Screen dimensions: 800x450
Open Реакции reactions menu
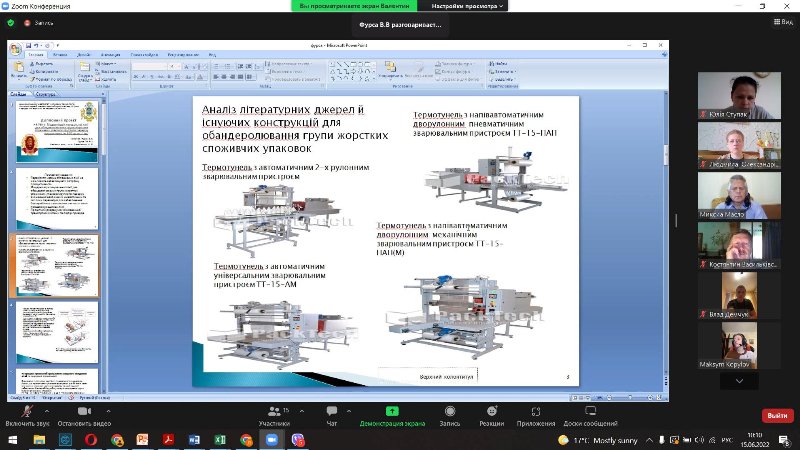[491, 412]
